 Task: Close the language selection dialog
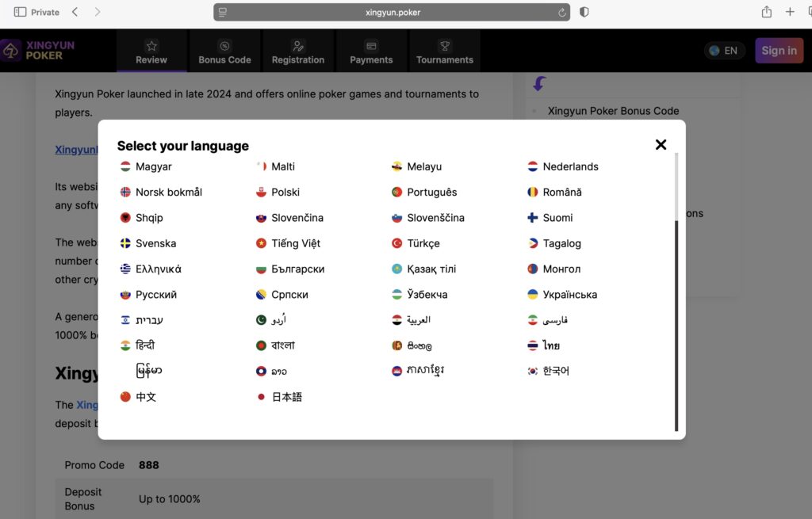point(661,144)
